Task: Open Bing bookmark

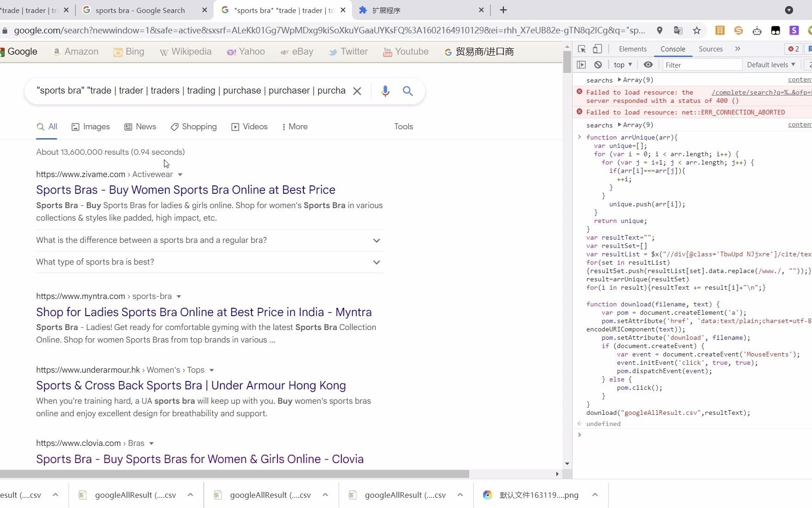Action: [x=129, y=51]
